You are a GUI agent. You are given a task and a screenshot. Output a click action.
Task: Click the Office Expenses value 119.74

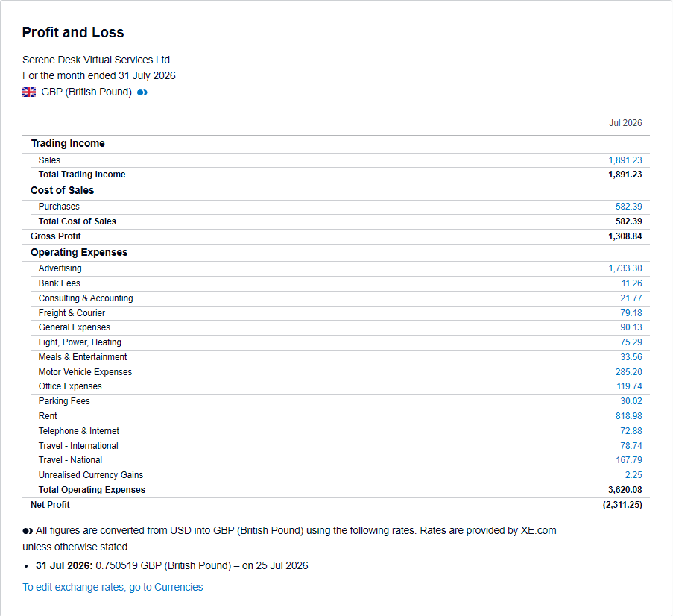point(629,386)
